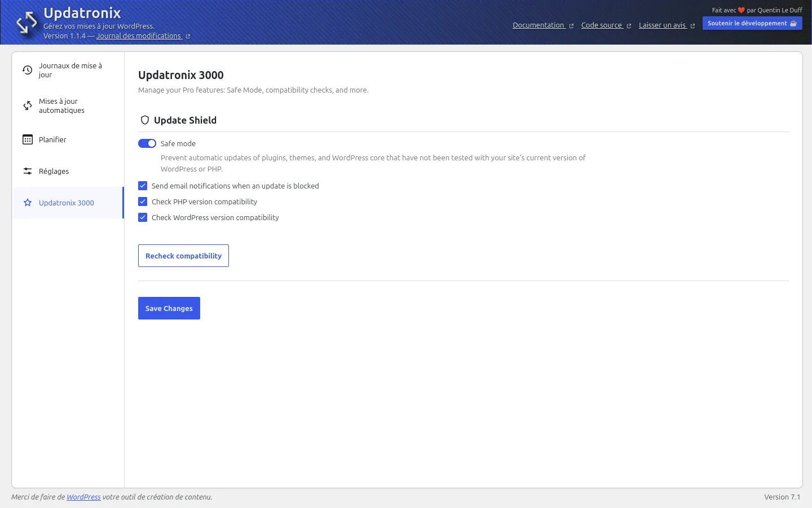Click the red heart icon in header

pyautogui.click(x=742, y=10)
